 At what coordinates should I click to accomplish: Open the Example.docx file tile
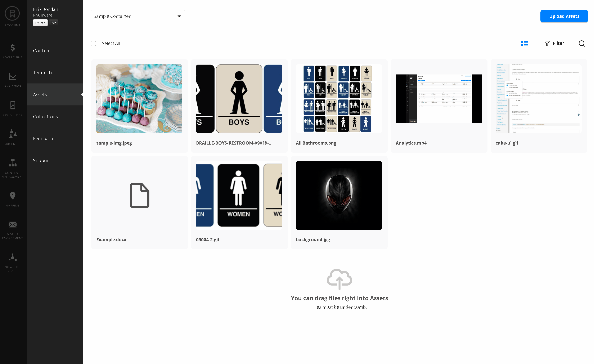[x=139, y=195]
